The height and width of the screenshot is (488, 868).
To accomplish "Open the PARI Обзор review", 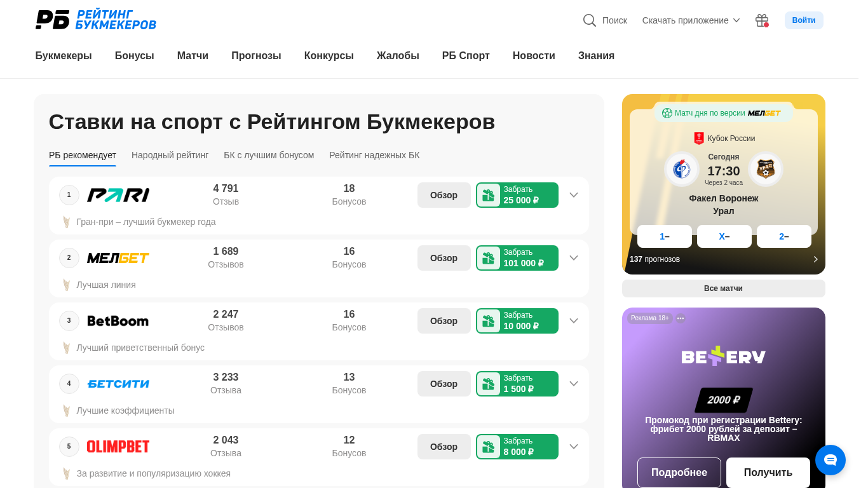I will [444, 195].
